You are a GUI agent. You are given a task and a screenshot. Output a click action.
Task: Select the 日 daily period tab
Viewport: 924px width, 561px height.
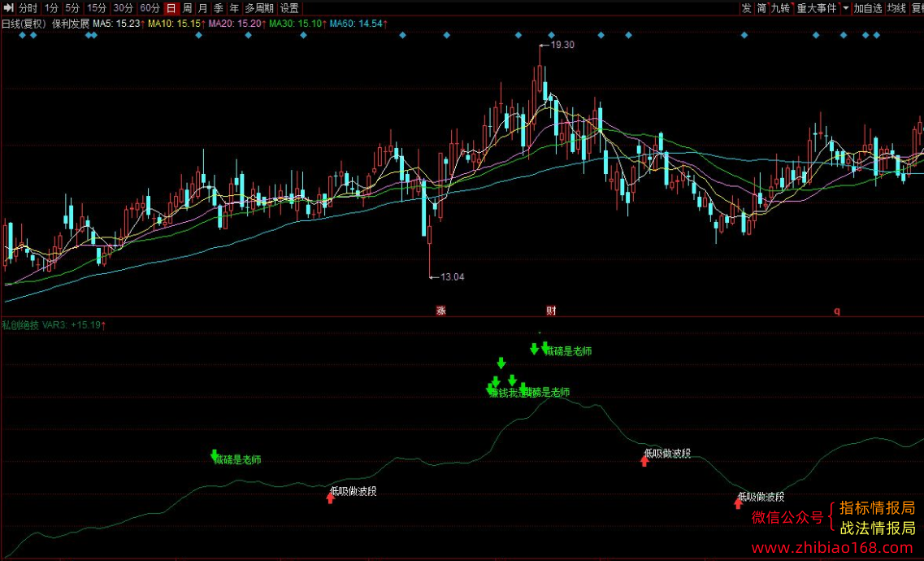pos(171,8)
